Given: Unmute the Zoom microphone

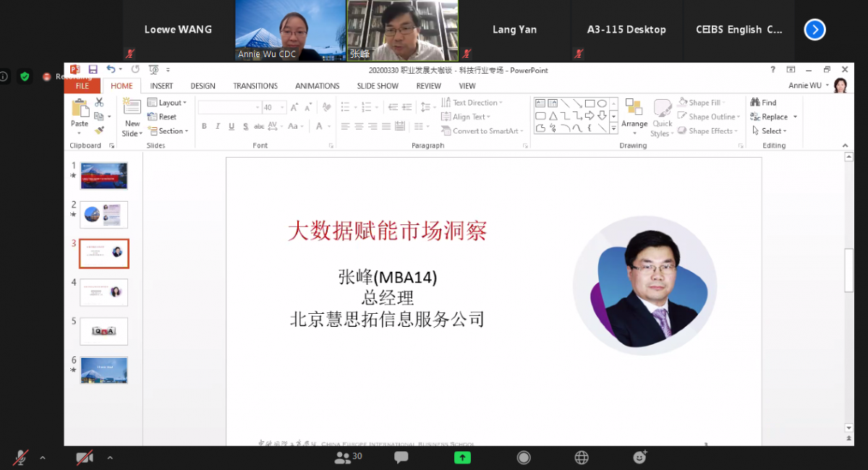Looking at the screenshot, I should (x=21, y=457).
